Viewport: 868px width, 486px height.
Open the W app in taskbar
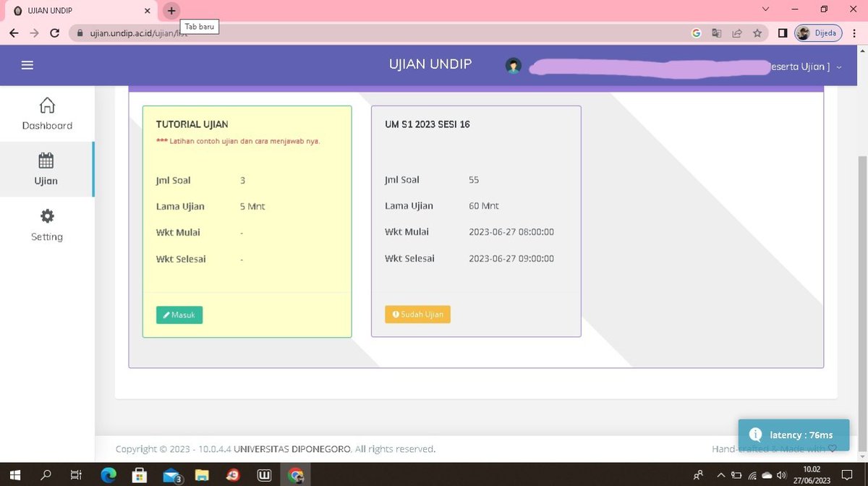[265, 475]
